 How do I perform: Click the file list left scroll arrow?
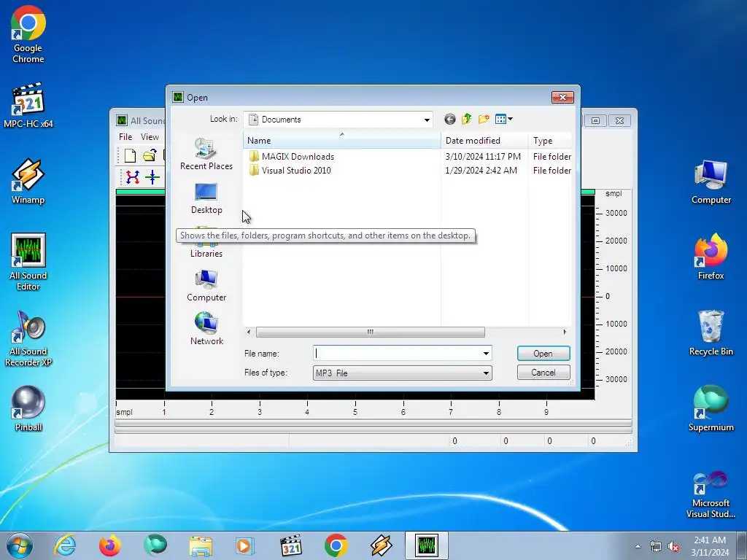(x=249, y=332)
